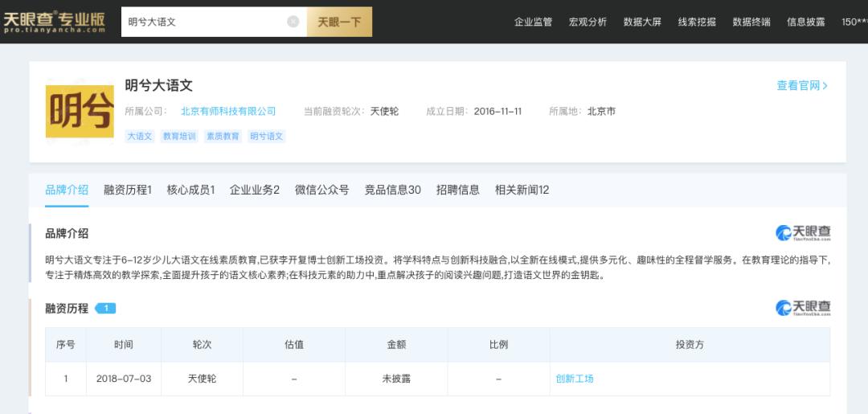This screenshot has height=414, width=868.
Task: Open the 创新工场 investor link
Action: pos(575,379)
